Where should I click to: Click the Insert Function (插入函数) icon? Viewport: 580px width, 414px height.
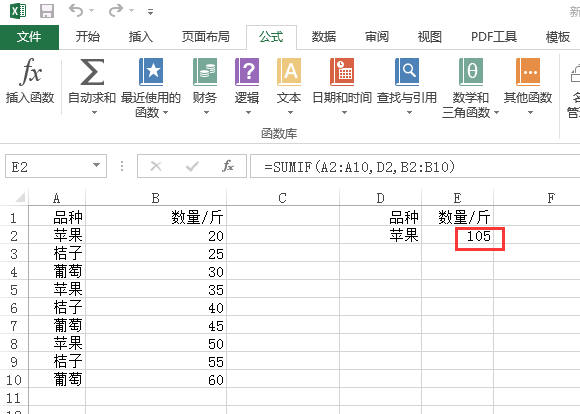coord(30,71)
